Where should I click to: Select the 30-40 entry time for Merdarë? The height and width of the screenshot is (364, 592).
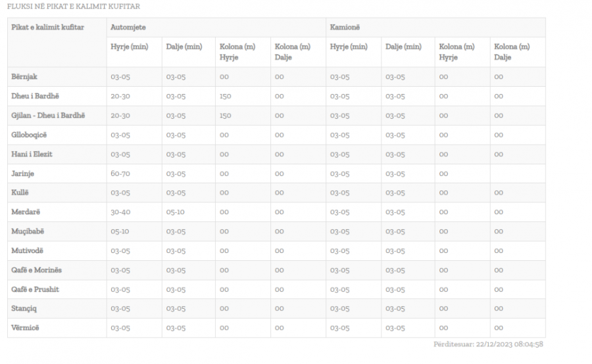(120, 212)
